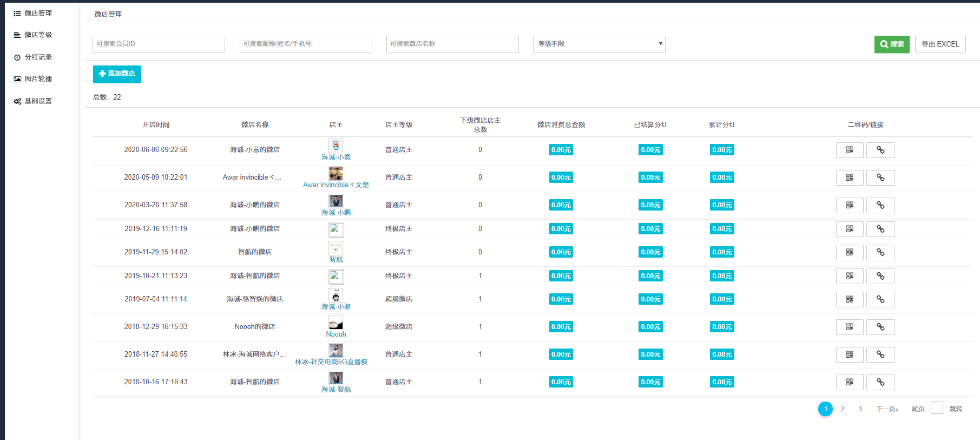The image size is (980, 440).
Task: Click avatar thumbnail of Noooh
Action: 336,323
